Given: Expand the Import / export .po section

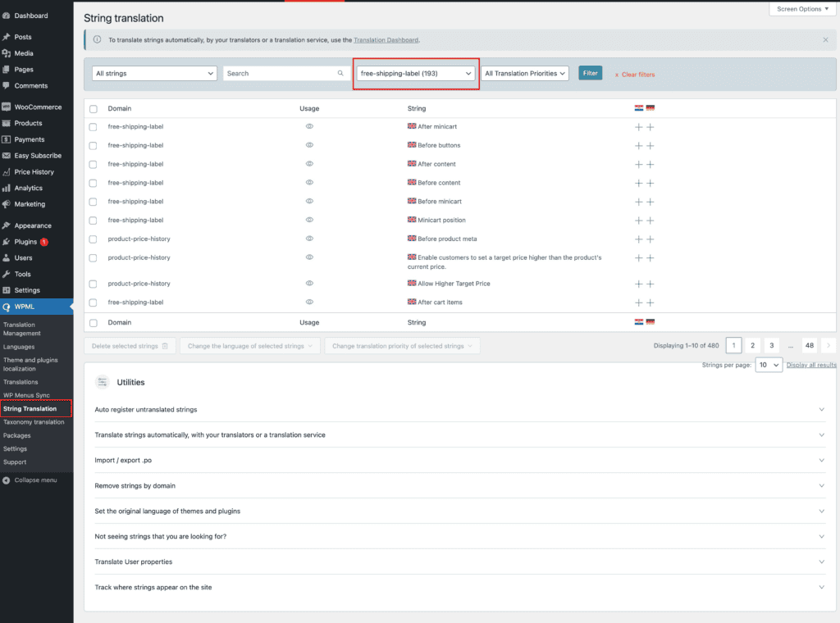Looking at the screenshot, I should coord(459,460).
